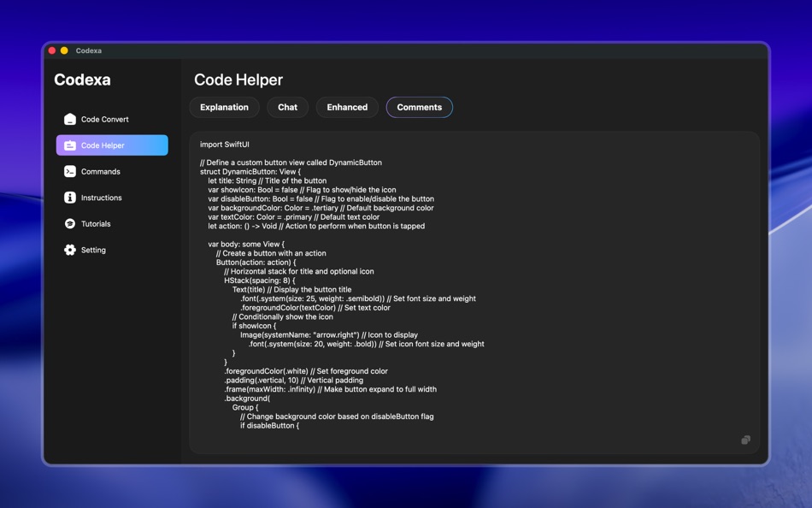Click '// Change background color based on' comment
812x508 pixels.
coord(337,416)
